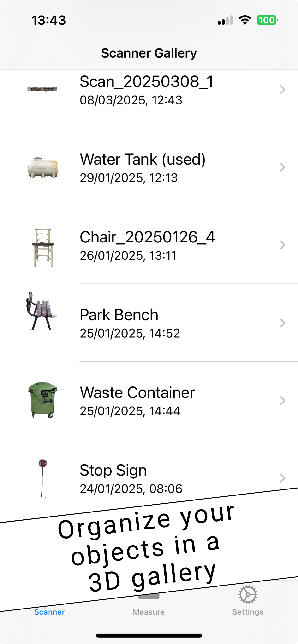Open Waste Container disclosure chevron
Screen dimensions: 298x644
[x=282, y=401]
